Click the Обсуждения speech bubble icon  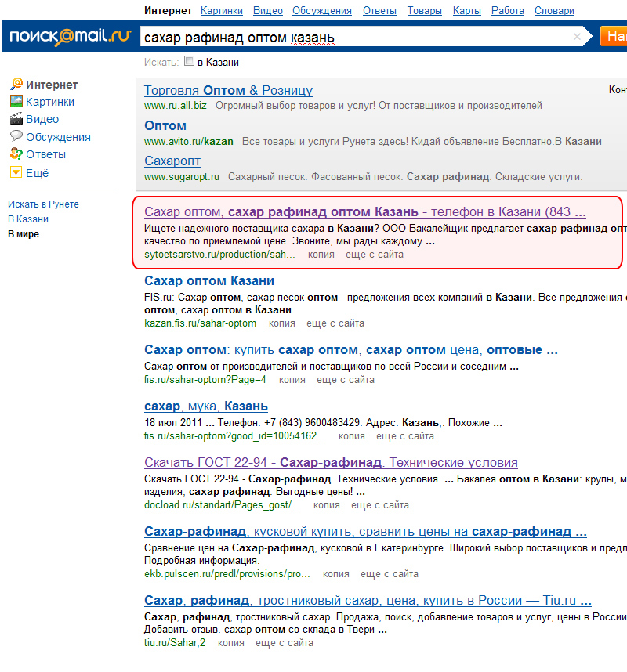[x=16, y=136]
